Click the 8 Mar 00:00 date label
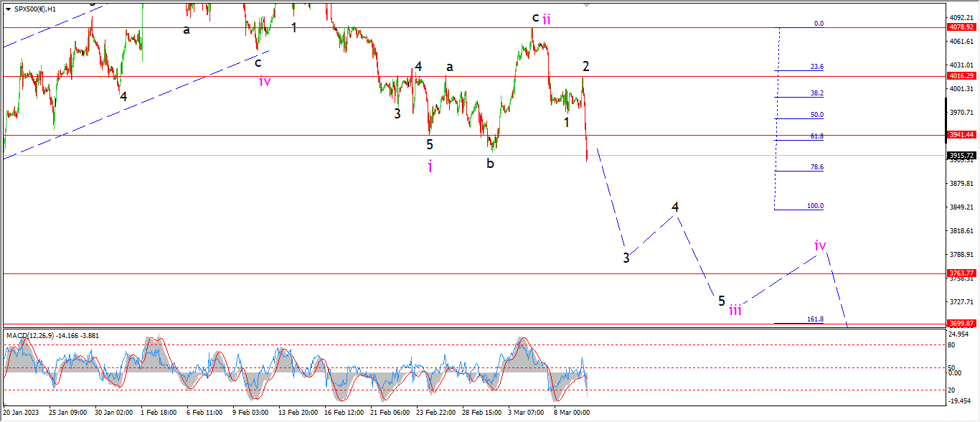 (x=571, y=413)
